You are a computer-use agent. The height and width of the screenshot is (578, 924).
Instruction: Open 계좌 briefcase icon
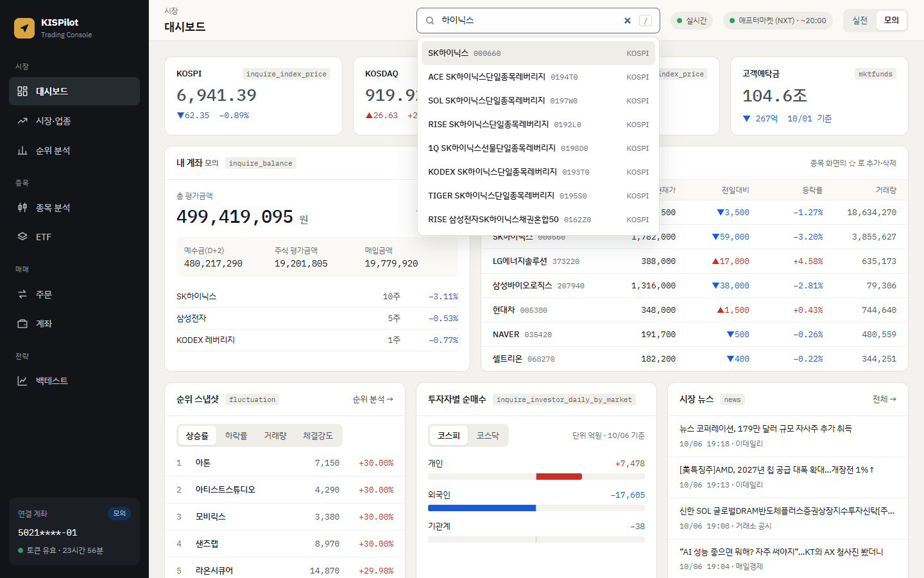coord(22,324)
